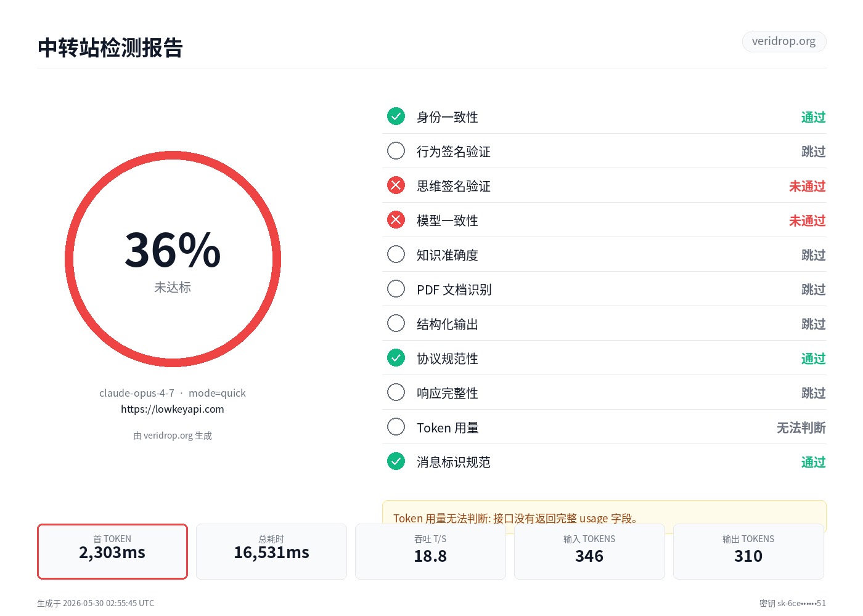Click the empty circle icon for PDF 文档识别
Screen dimensions: 863x616
396,289
